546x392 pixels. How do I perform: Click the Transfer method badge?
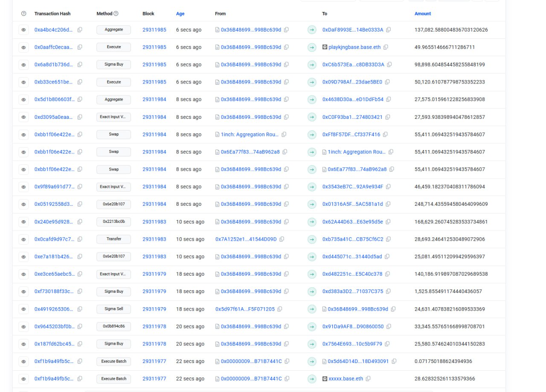113,239
